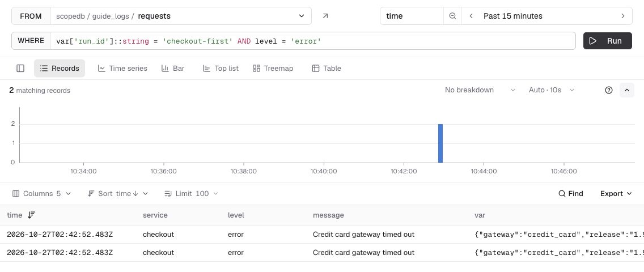
Task: Click the FROM label button
Action: [31, 16]
